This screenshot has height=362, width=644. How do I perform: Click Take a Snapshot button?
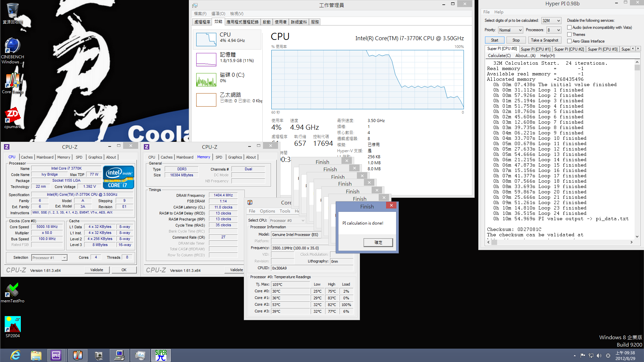point(544,40)
